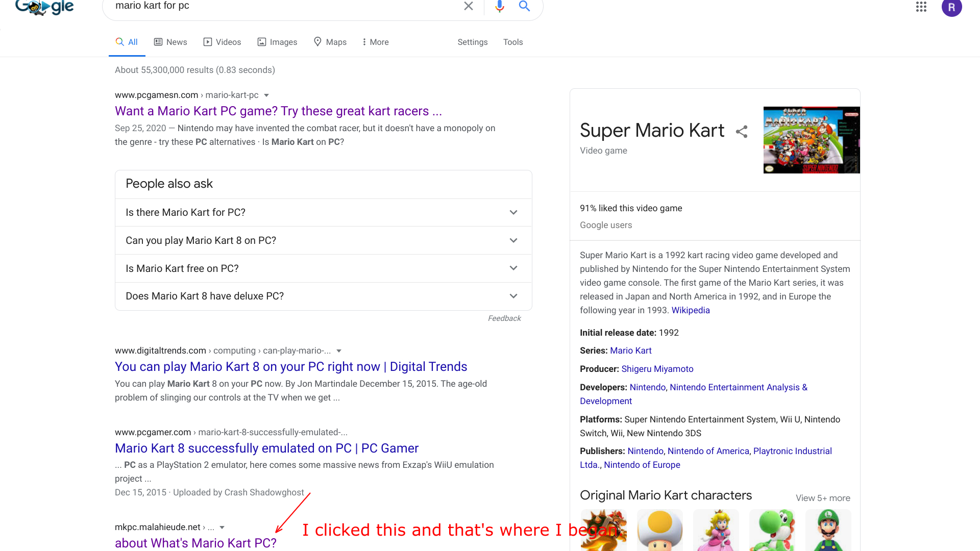
Task: Switch to the News tab
Action: [x=170, y=42]
